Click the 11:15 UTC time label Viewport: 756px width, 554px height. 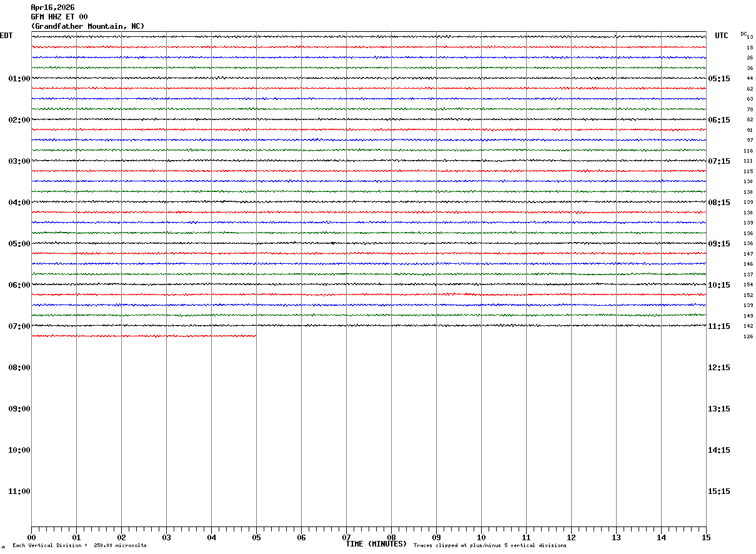tap(719, 326)
